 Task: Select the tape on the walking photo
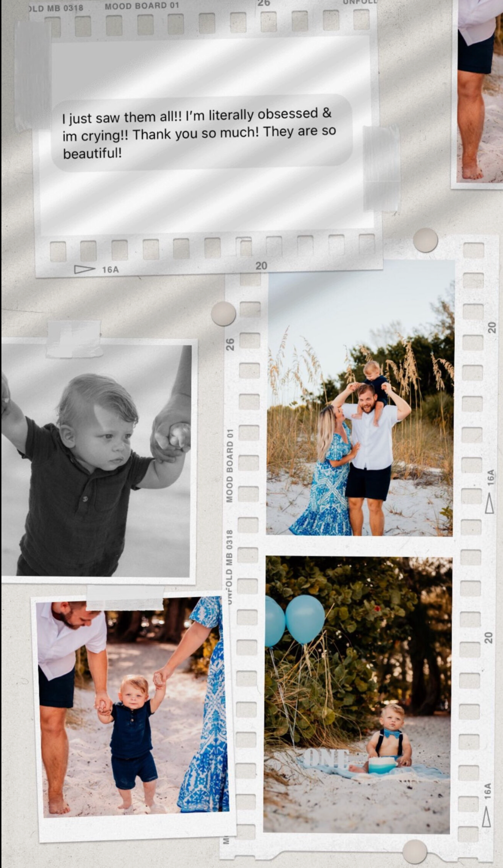(x=125, y=598)
